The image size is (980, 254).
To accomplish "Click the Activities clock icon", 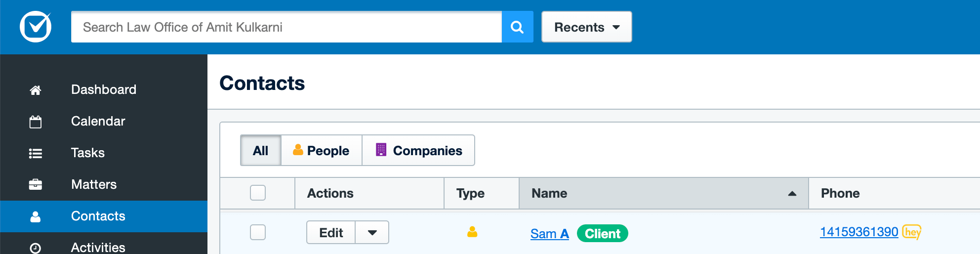I will 36,248.
